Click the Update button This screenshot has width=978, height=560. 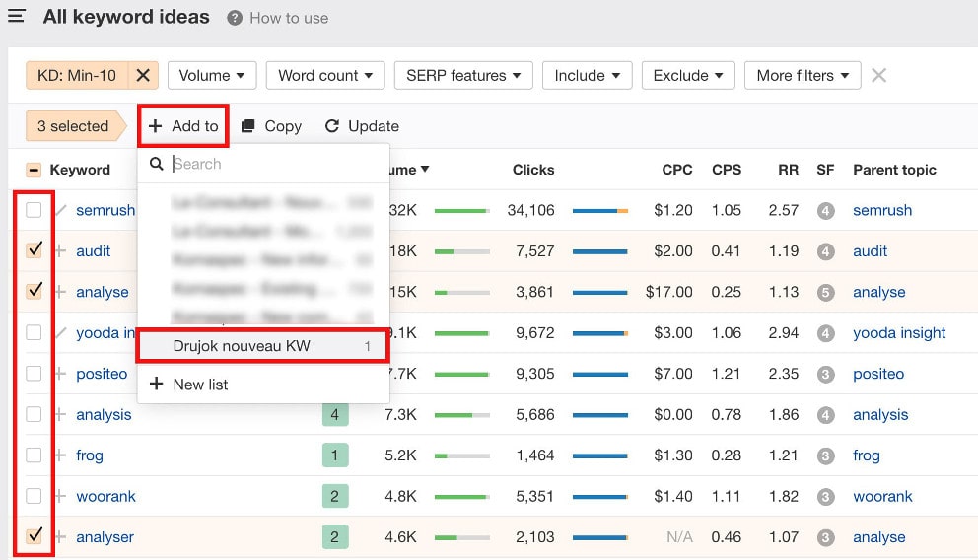coord(362,126)
